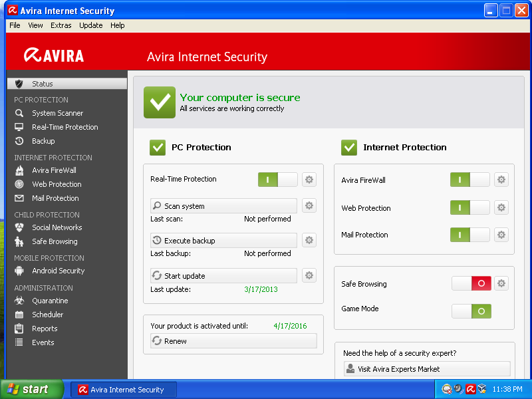The image size is (532, 399).
Task: Click the Scan system button
Action: [223, 206]
